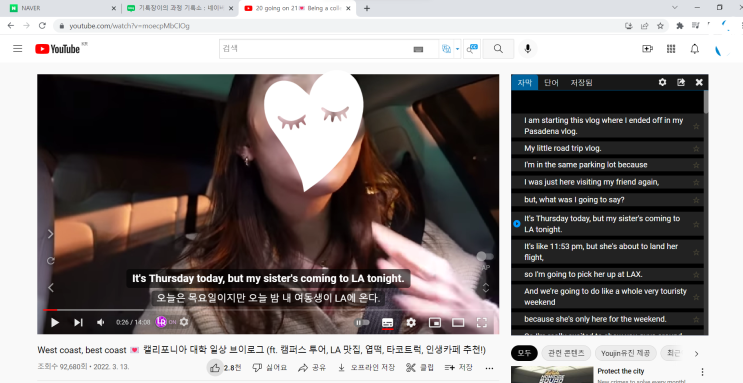
Task: Close the subtitle side panel
Action: (x=699, y=82)
